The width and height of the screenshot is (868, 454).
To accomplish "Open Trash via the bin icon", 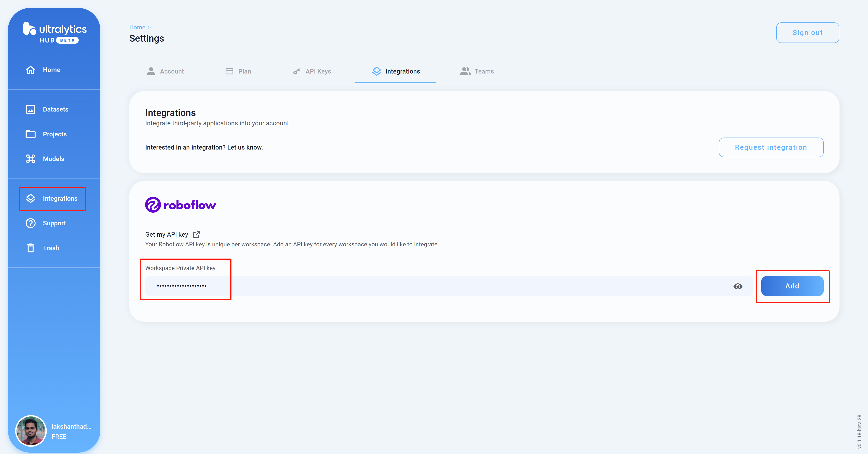I will click(30, 248).
